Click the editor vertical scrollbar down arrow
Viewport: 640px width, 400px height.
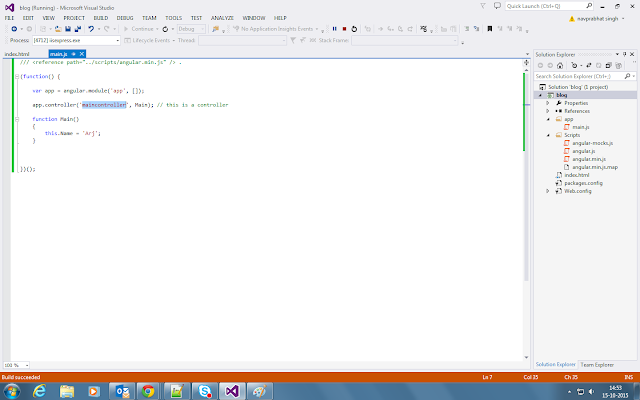point(527,357)
